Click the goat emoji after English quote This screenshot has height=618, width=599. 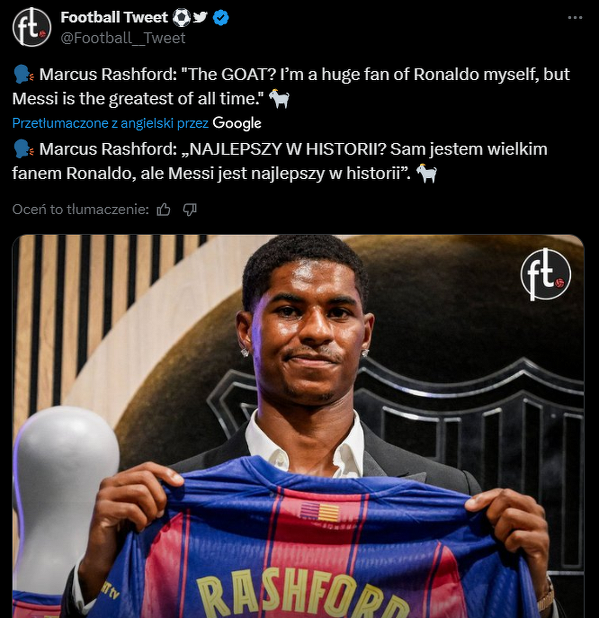click(279, 98)
